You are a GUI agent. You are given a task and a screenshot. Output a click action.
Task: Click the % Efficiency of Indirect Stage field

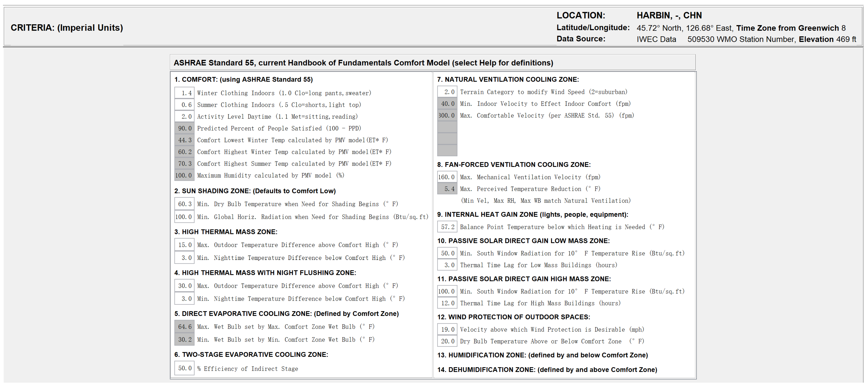(184, 368)
